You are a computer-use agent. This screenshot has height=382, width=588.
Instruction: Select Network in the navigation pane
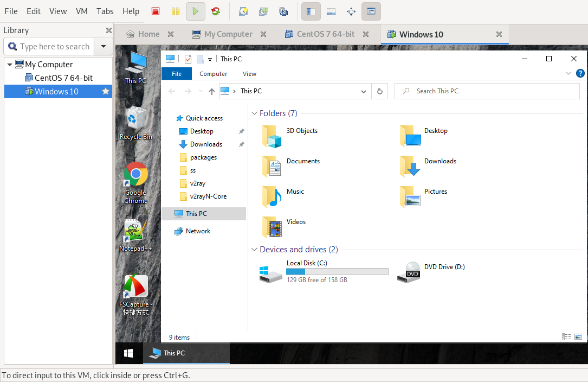coord(192,231)
